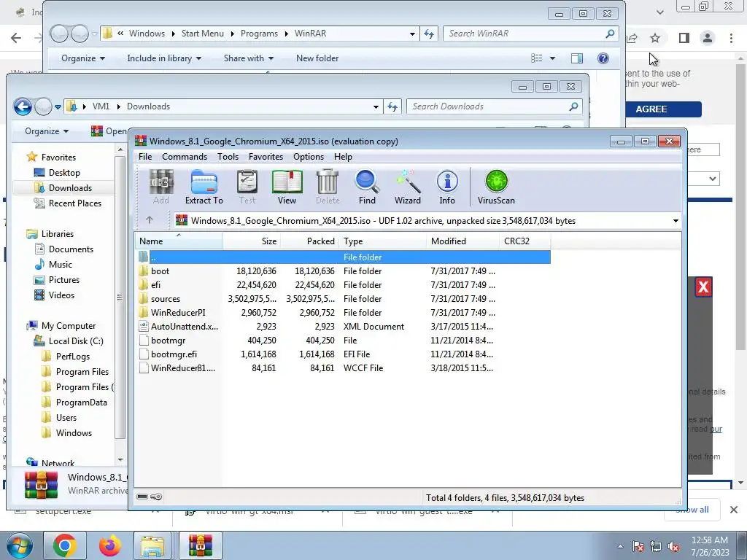747x560 pixels.
Task: Click the Extract To toolbar icon
Action: tap(204, 187)
